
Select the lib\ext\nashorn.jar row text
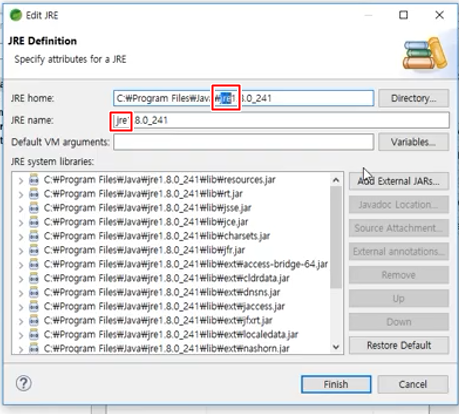tap(167, 348)
